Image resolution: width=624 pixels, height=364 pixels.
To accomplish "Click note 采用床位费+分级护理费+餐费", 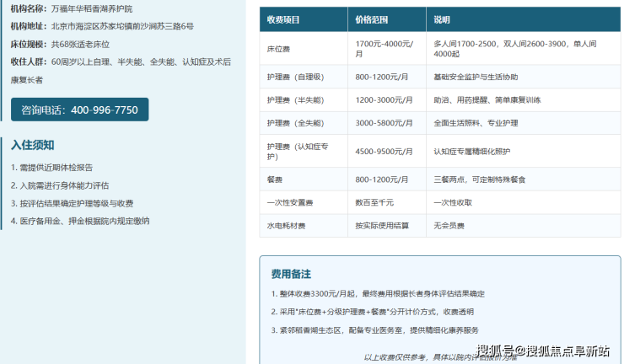I will click(x=373, y=312).
